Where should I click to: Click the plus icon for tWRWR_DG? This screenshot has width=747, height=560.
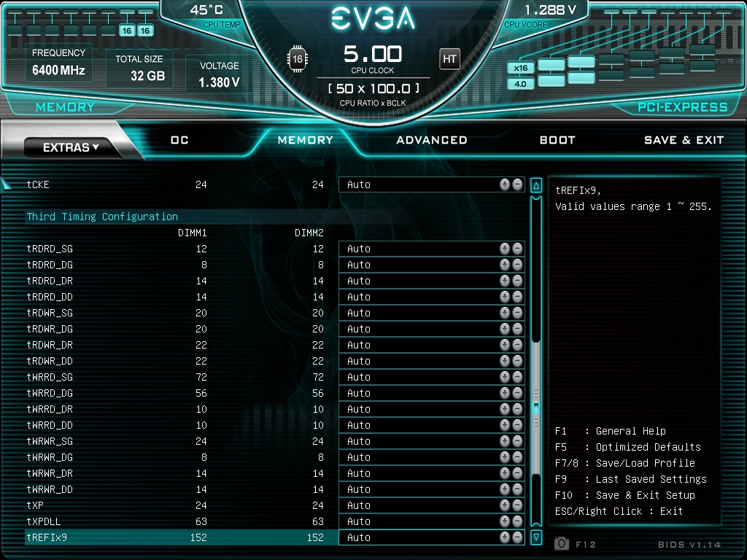505,457
